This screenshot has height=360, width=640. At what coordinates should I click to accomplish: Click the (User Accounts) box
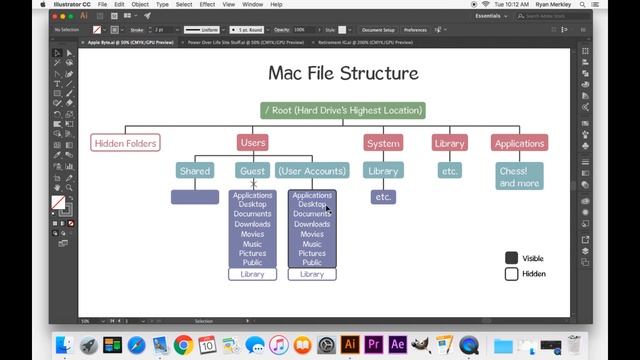(312, 171)
